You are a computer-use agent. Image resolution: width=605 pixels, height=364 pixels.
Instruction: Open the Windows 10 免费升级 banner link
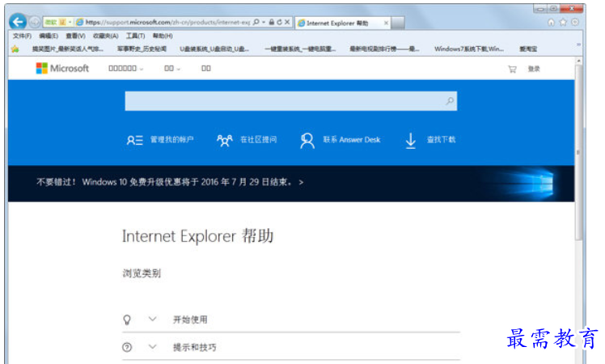coord(170,182)
